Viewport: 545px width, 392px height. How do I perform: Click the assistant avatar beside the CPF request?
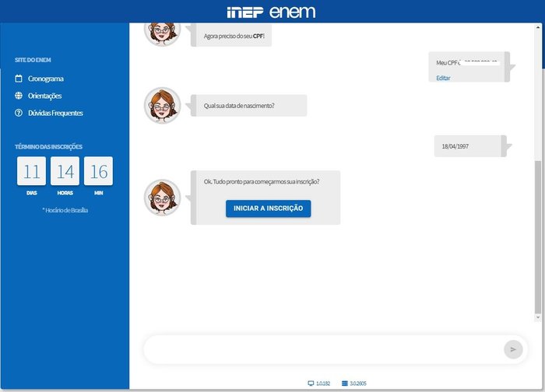tap(162, 34)
